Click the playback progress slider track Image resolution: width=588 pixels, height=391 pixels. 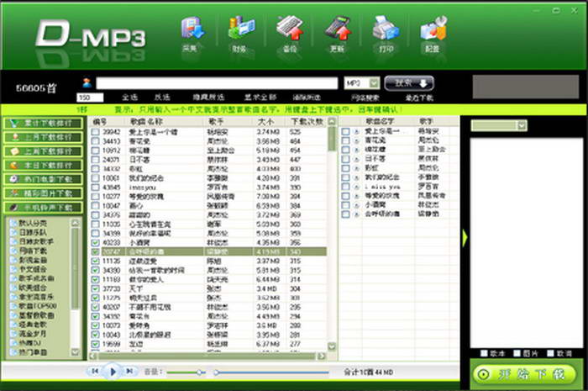[x=273, y=373]
